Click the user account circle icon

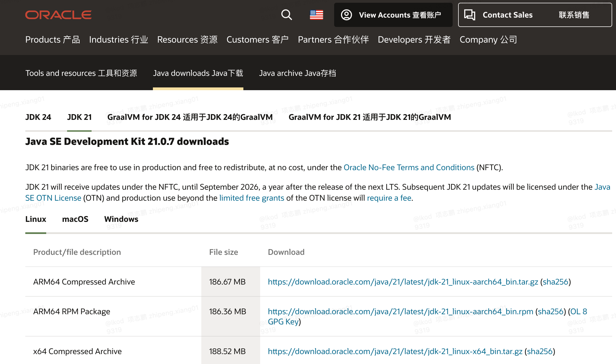[x=346, y=15]
